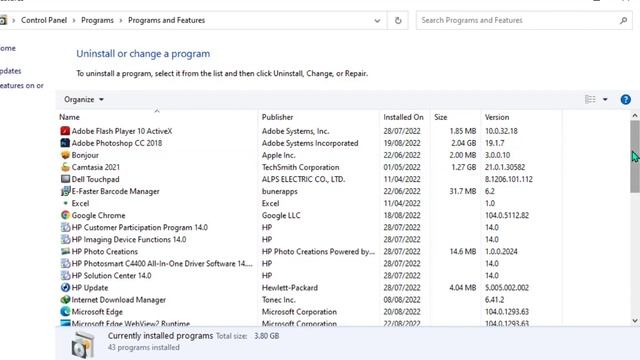Click the Adobe Photoshop CC 2018 icon
Screen dimensions: 640x360
pos(65,143)
